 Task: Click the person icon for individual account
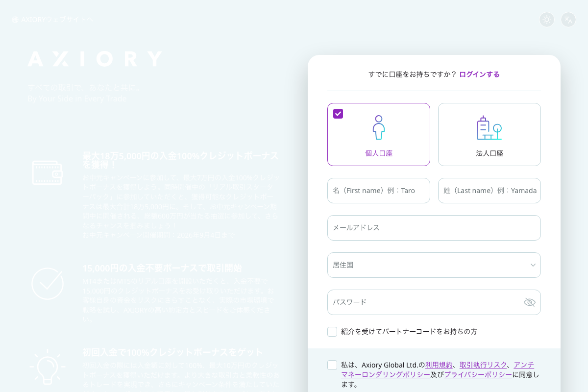[379, 127]
